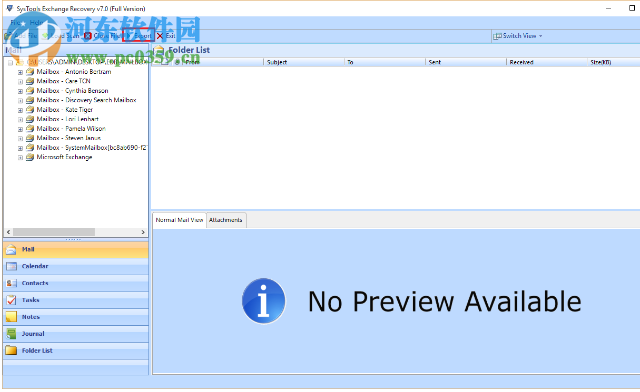Click Close File toolbar button
This screenshot has width=640, height=392.
coord(103,36)
